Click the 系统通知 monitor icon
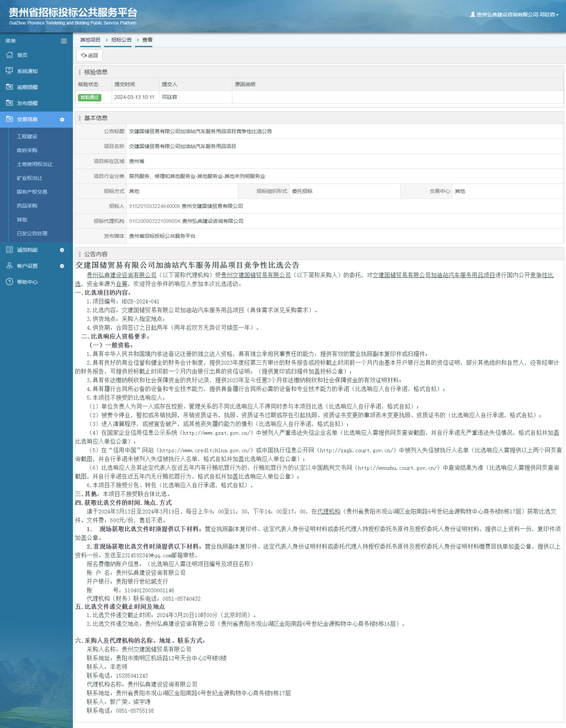This screenshot has width=566, height=728. click(9, 71)
